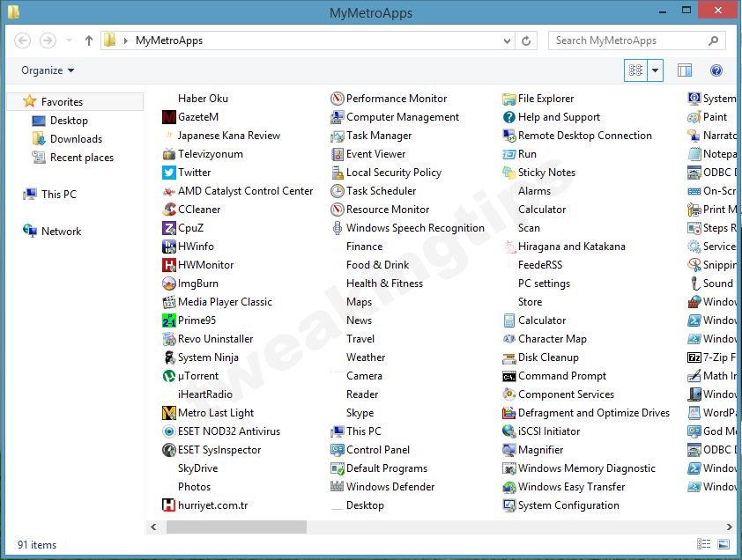Select the iHeartRadio entry

click(205, 394)
